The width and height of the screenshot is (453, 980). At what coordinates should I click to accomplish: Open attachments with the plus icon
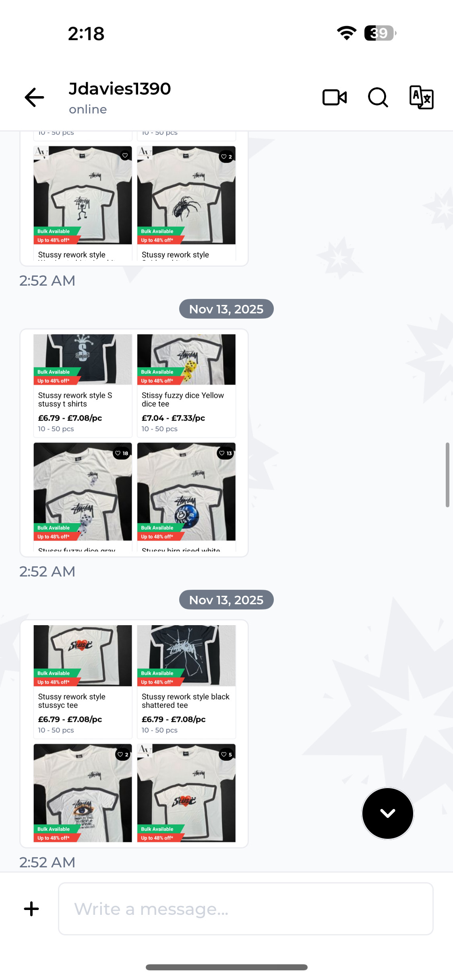click(x=31, y=909)
